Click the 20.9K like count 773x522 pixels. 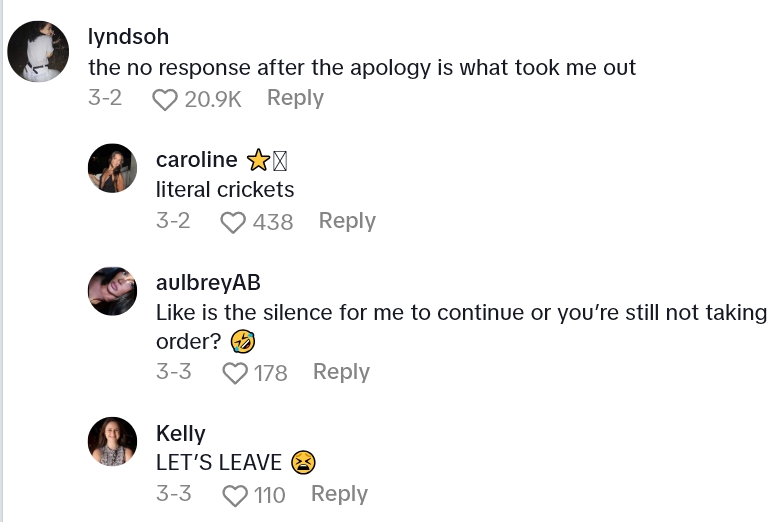(213, 99)
